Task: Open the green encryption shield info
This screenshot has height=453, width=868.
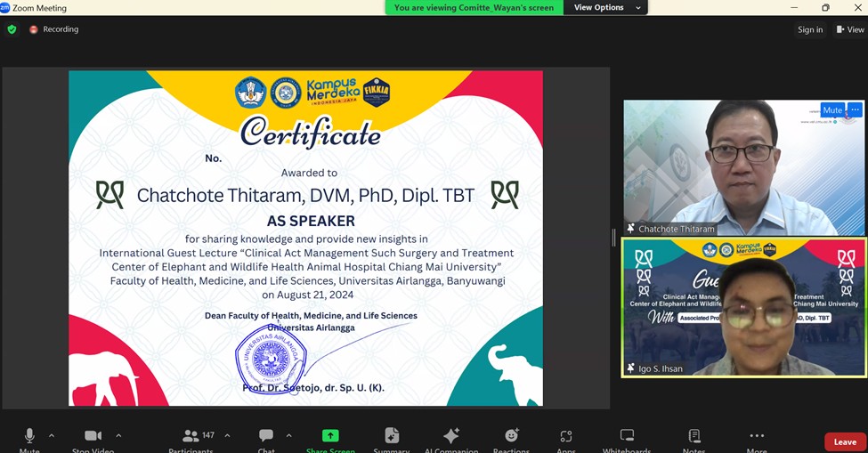Action: [x=12, y=29]
